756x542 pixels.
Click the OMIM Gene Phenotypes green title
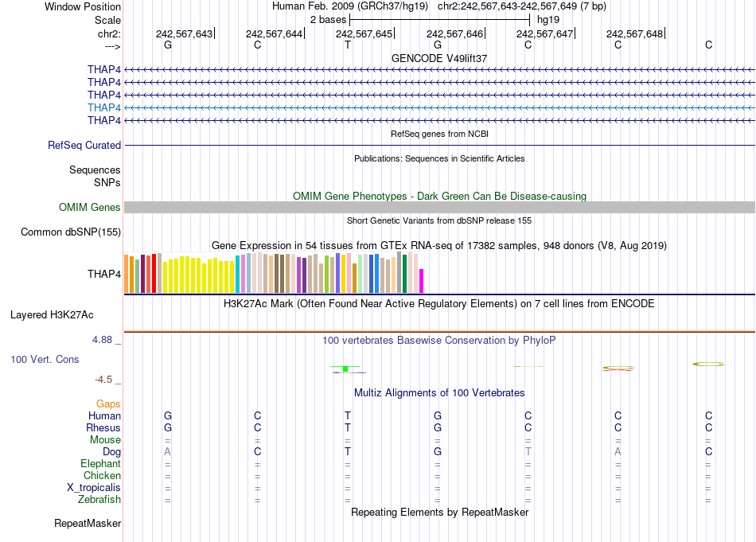439,197
